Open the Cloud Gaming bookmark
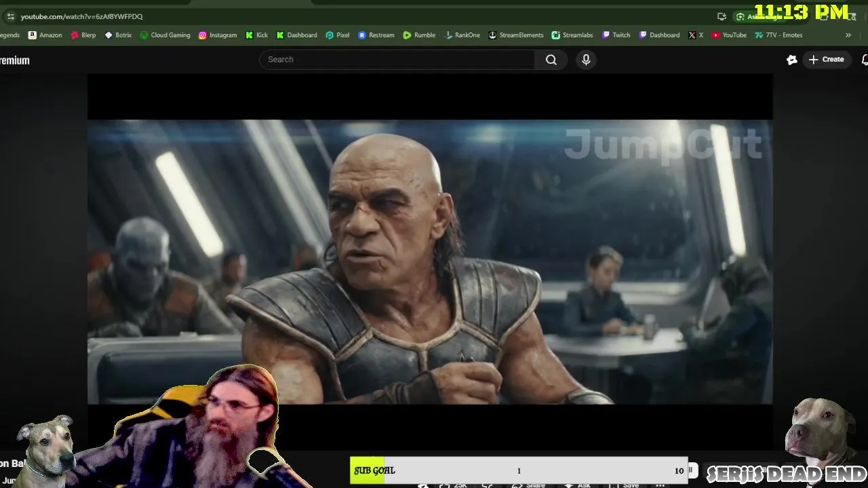The height and width of the screenshot is (488, 868). pos(165,35)
